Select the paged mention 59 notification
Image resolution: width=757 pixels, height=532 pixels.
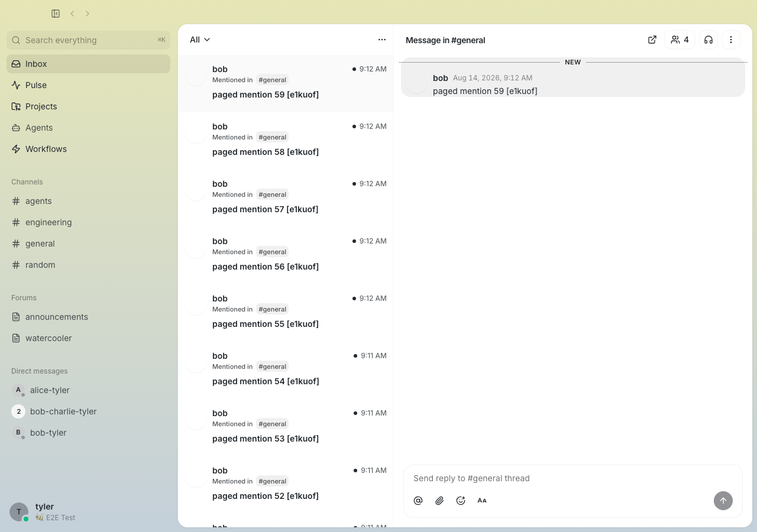coord(286,83)
